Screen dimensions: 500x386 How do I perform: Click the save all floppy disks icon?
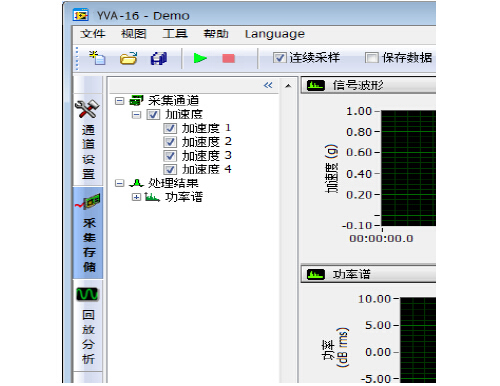159,58
